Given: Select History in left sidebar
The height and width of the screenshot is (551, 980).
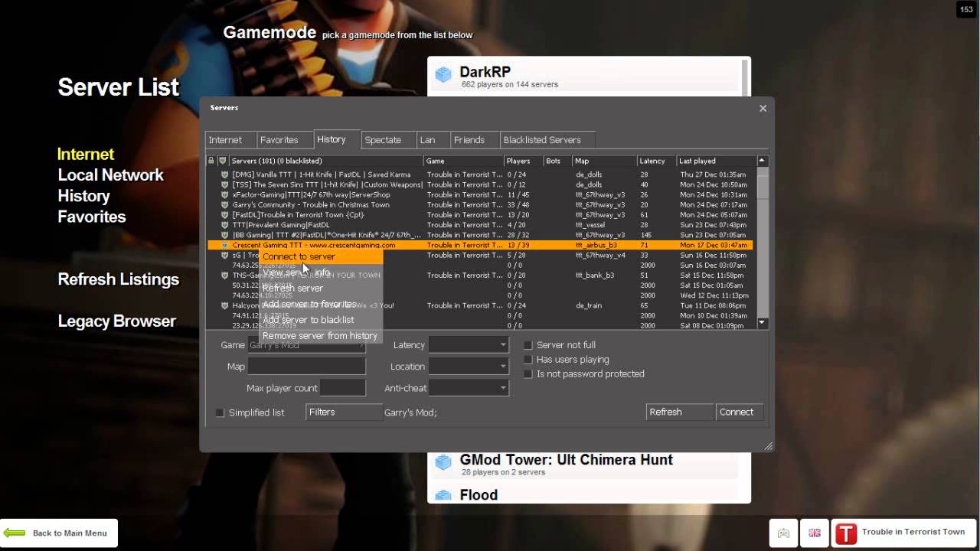Looking at the screenshot, I should click(x=83, y=196).
